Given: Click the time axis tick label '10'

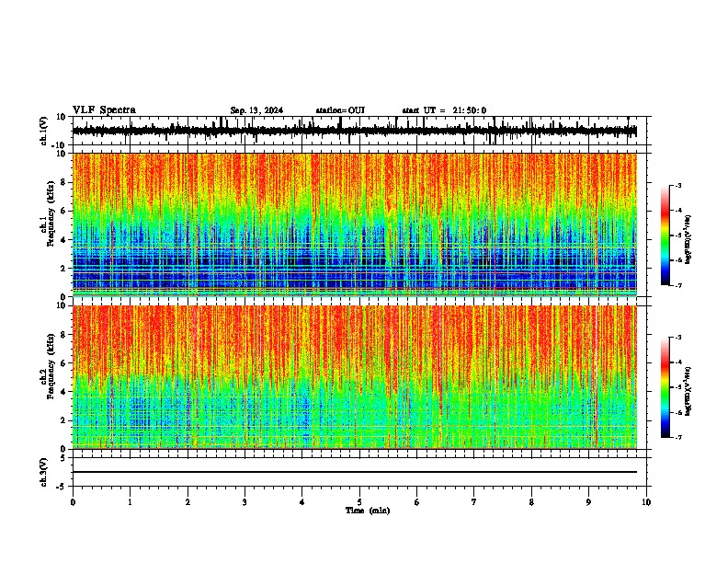Looking at the screenshot, I should coord(646,502).
